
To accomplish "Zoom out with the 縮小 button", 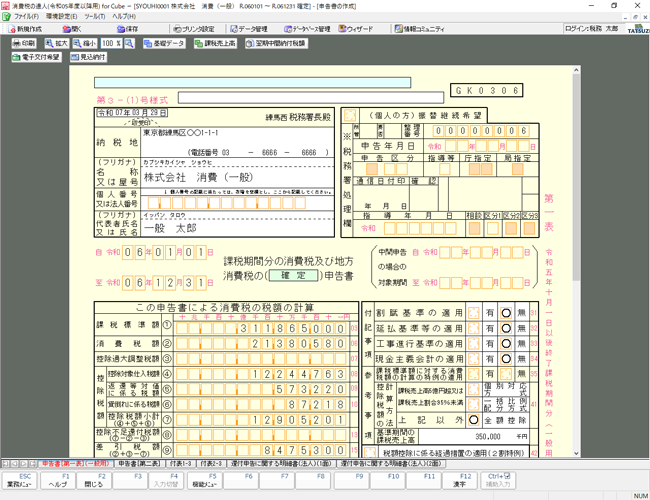I will 85,43.
